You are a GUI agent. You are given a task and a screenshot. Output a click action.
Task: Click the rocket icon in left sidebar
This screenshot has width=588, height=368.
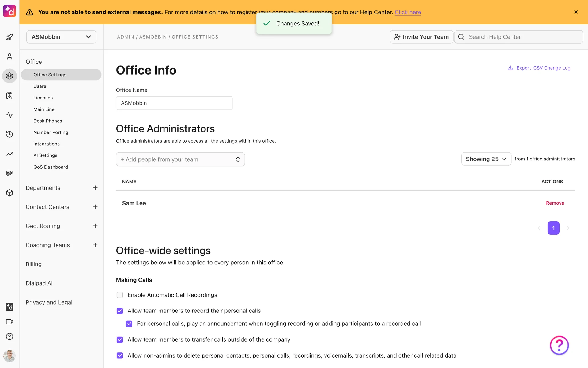9,37
